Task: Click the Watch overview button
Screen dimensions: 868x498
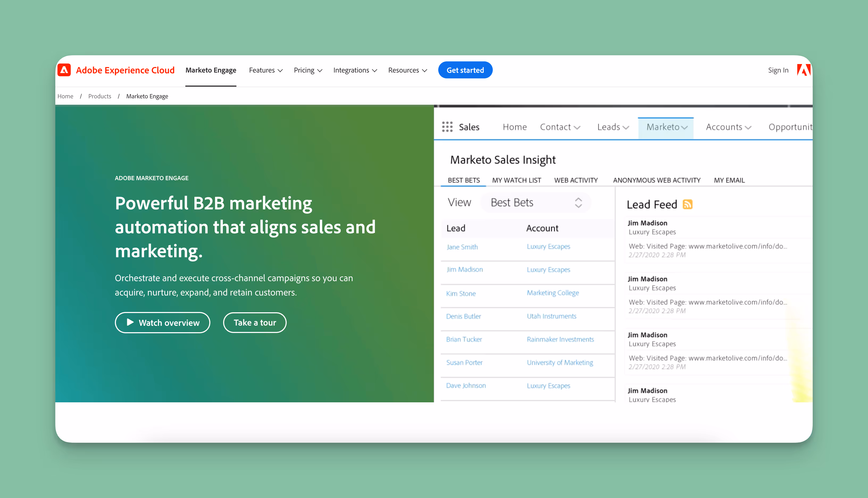Action: point(162,322)
